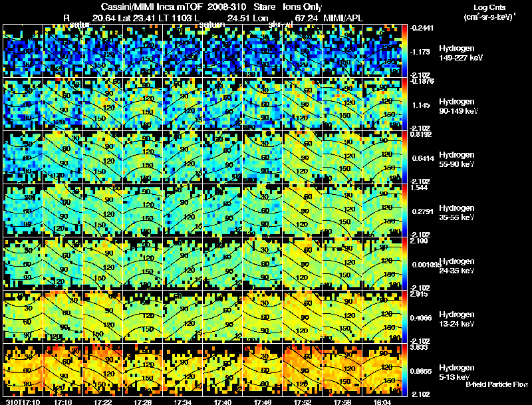Image resolution: width=532 pixels, height=405 pixels.
Task: Click the '1.544' scale value
Action: [x=419, y=188]
